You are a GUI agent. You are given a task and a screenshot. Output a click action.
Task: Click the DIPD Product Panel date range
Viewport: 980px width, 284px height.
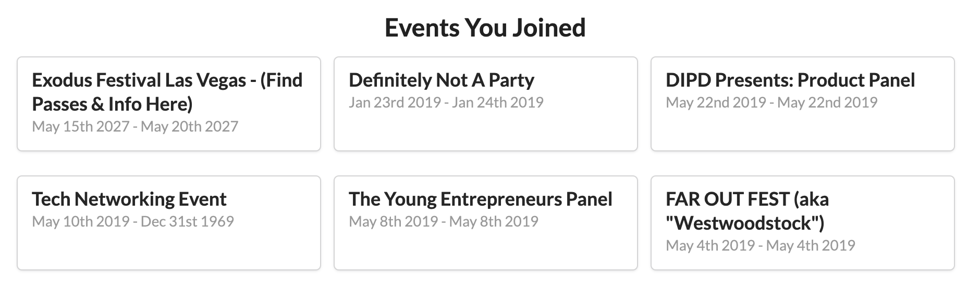tap(771, 103)
